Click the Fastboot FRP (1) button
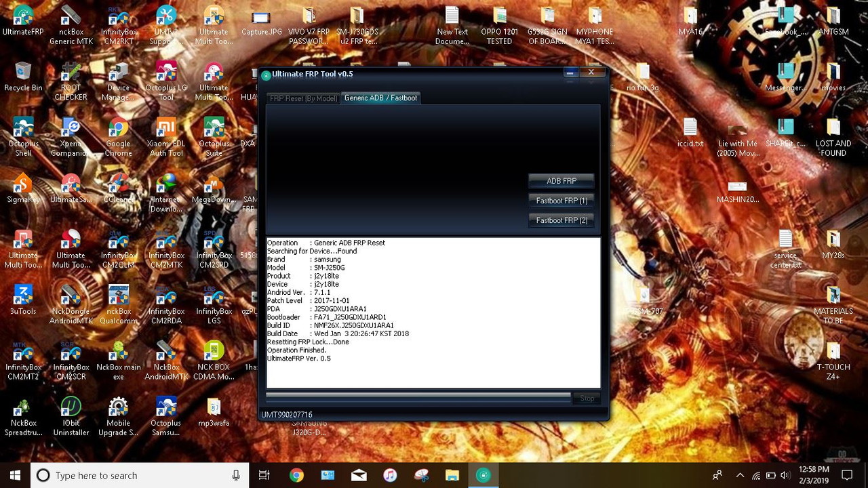Viewport: 868px width, 488px height. (561, 201)
